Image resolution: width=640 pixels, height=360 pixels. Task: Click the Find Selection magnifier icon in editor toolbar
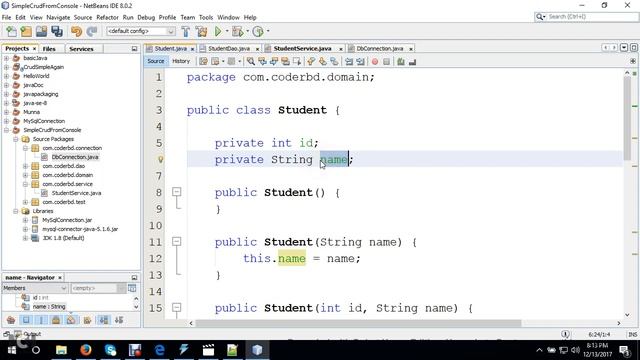[x=251, y=62]
